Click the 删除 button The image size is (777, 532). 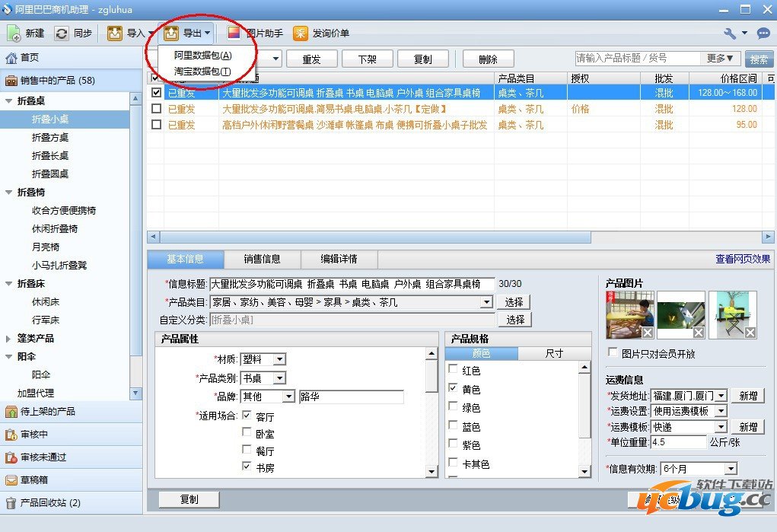tap(488, 59)
